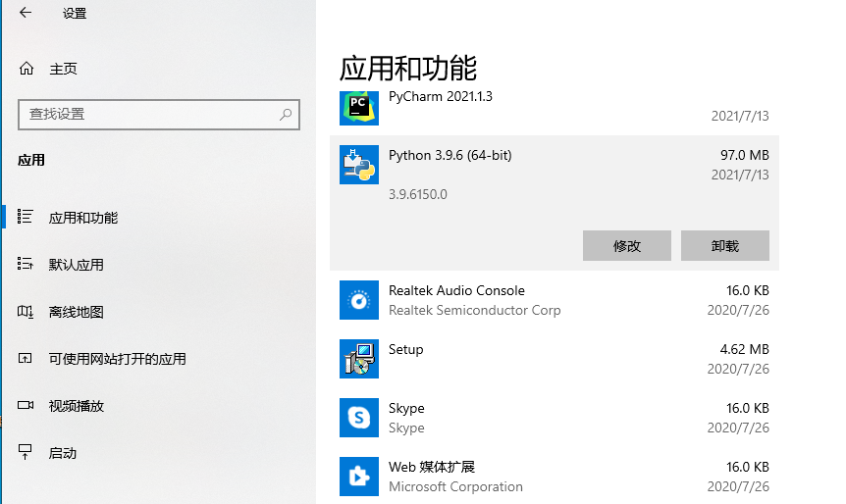Switch to 默认应用 page

[x=77, y=265]
